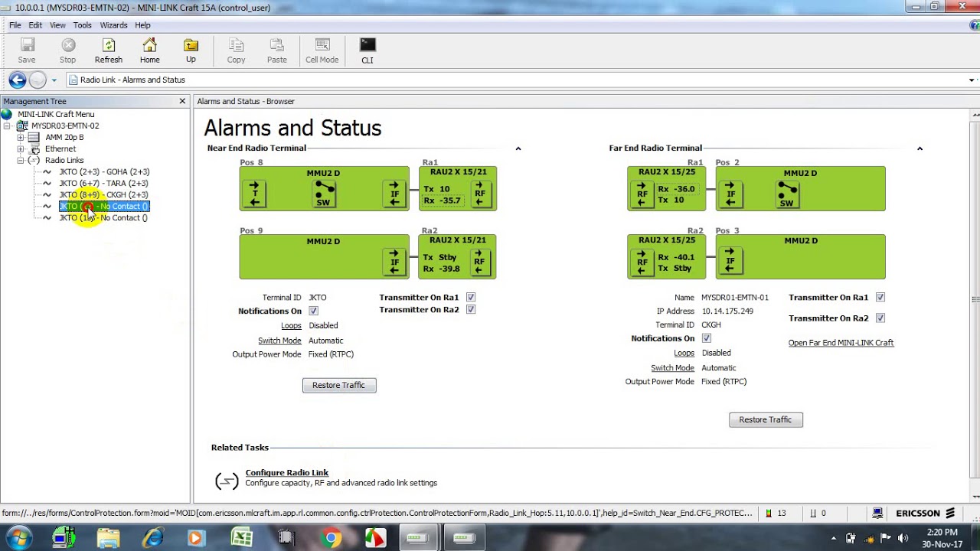
Task: Click the RF loop block on near-end Ra1
Action: 480,194
